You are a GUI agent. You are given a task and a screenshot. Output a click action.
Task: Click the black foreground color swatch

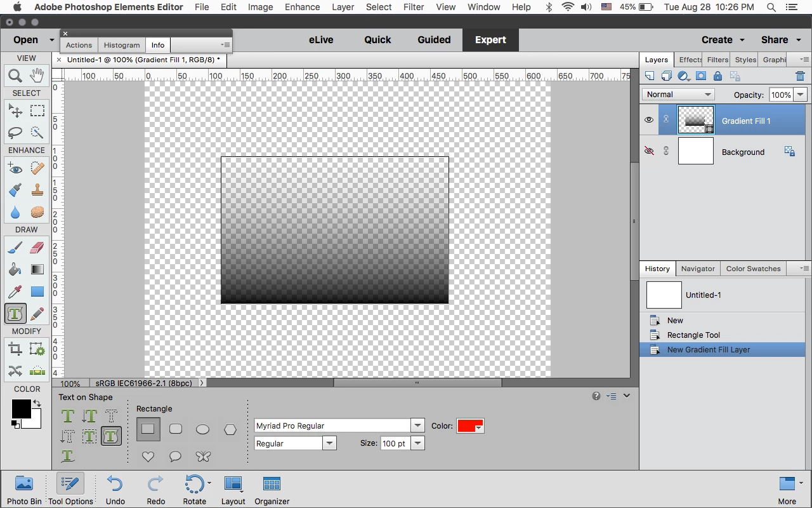(x=21, y=409)
